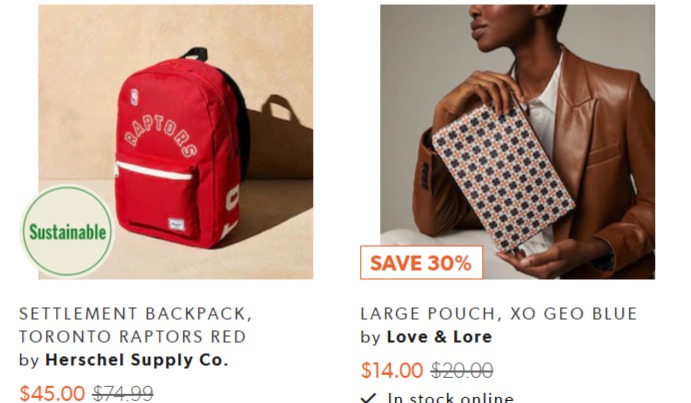Click the green Sustainable badge

tap(67, 231)
